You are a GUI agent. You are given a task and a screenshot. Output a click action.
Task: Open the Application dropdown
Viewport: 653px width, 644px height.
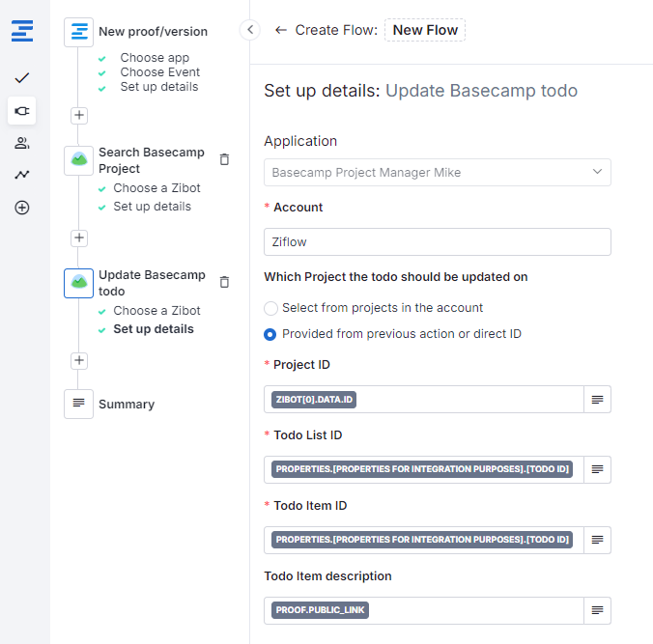(x=437, y=173)
